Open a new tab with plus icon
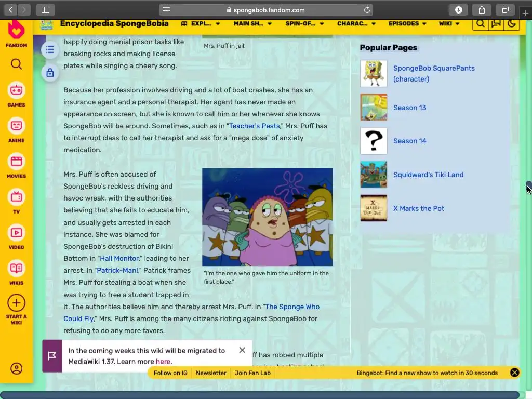Viewport: 532px width, 399px height. click(x=525, y=13)
